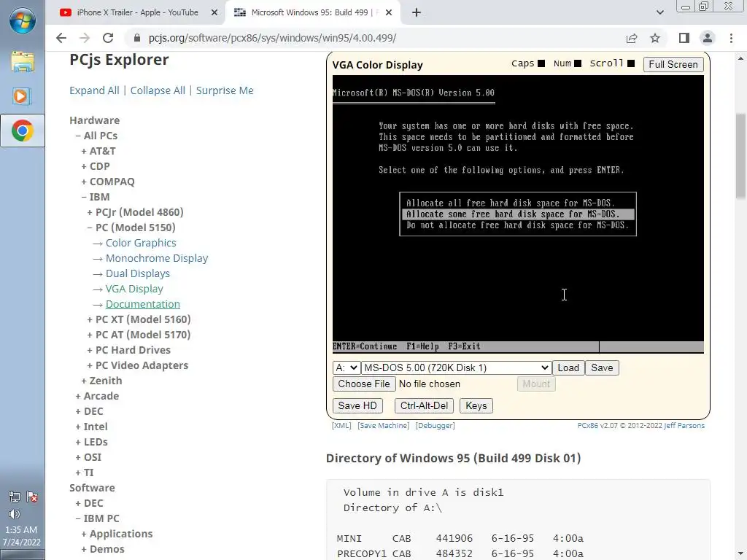Reload the current page
Viewport: 747px width, 560px height.
pyautogui.click(x=108, y=38)
